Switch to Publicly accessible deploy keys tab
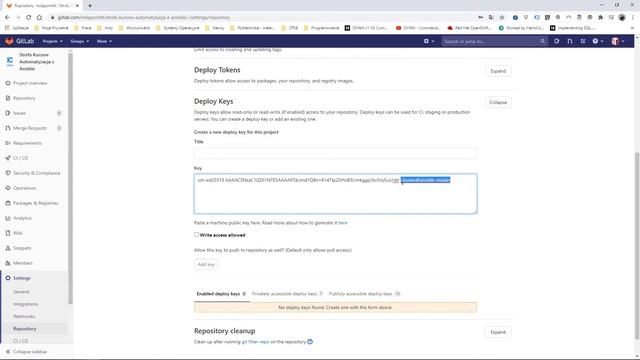Viewport: 640px width, 360px height. 364,294
